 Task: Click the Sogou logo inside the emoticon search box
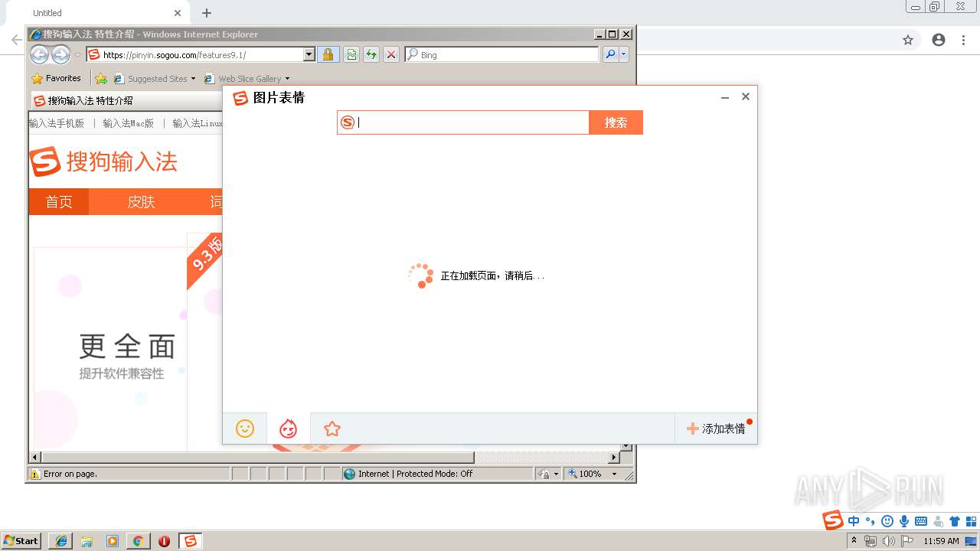point(348,122)
